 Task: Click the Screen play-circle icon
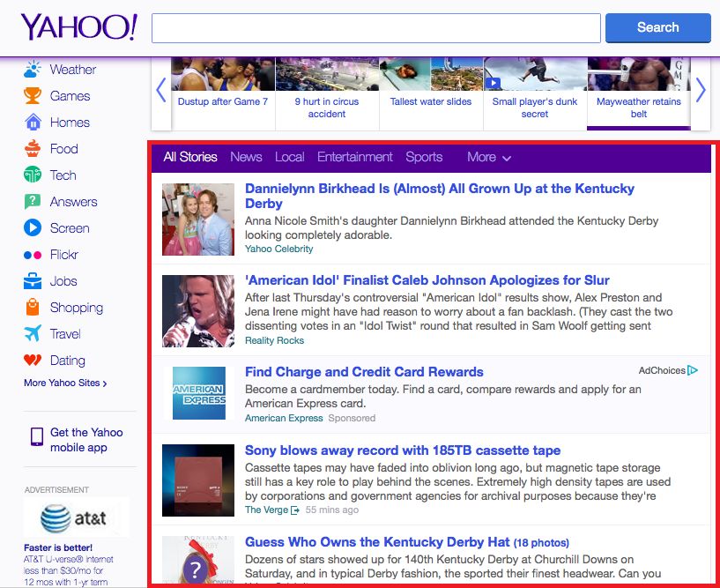tap(33, 227)
